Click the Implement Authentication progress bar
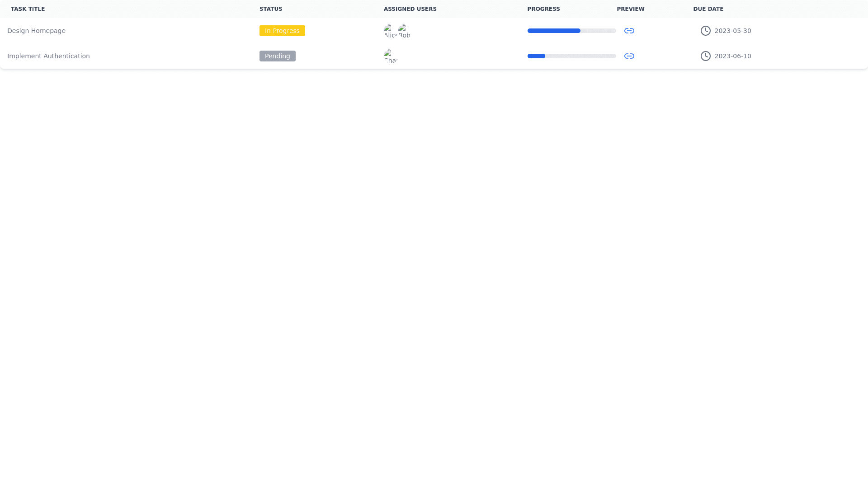This screenshot has width=868, height=488. pyautogui.click(x=571, y=56)
